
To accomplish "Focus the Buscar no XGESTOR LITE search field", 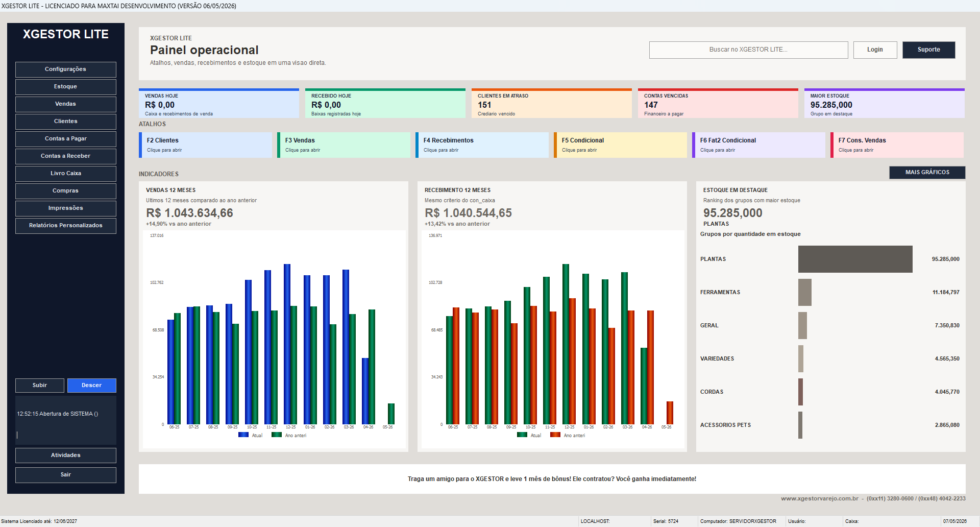I will [748, 50].
